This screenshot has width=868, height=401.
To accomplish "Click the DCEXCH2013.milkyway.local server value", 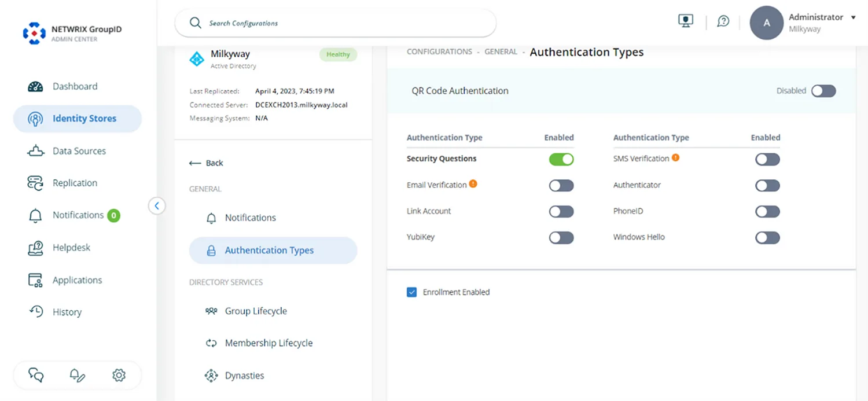I will click(301, 105).
